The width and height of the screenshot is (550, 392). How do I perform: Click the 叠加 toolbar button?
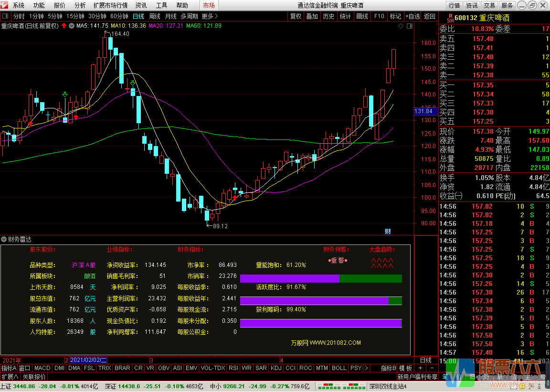(312, 16)
